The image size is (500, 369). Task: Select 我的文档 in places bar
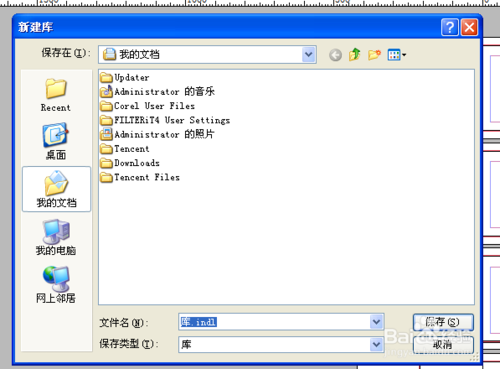click(56, 189)
